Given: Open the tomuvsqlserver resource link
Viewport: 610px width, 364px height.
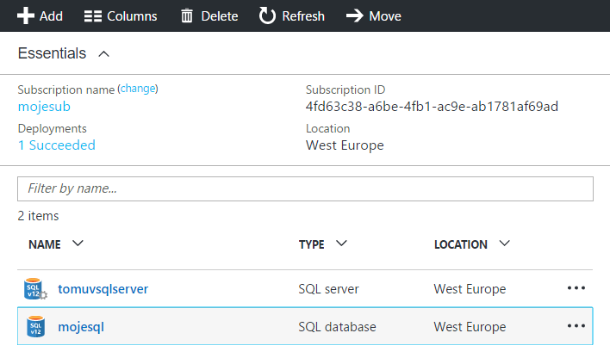Looking at the screenshot, I should 103,289.
